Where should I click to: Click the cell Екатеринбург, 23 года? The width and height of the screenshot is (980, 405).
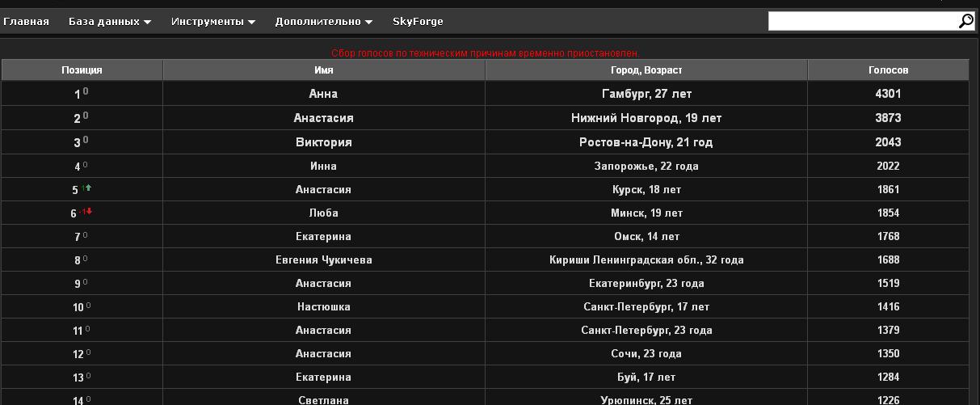pyautogui.click(x=646, y=283)
